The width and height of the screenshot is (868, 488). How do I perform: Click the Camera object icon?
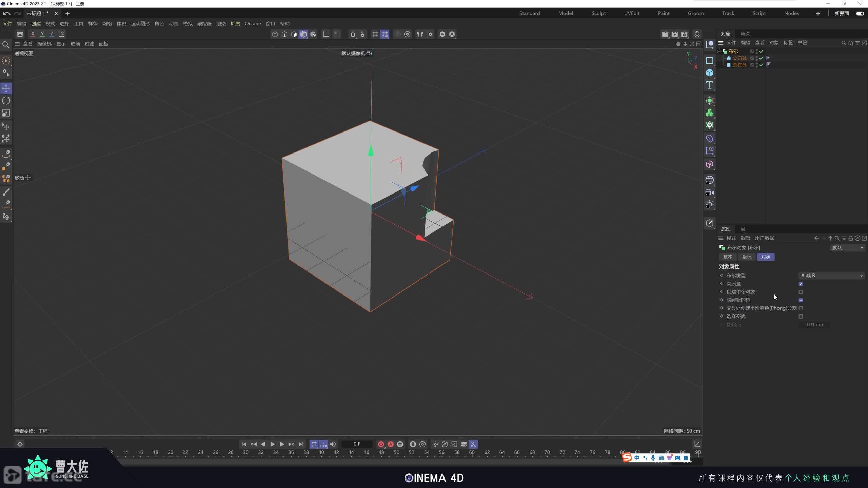710,192
